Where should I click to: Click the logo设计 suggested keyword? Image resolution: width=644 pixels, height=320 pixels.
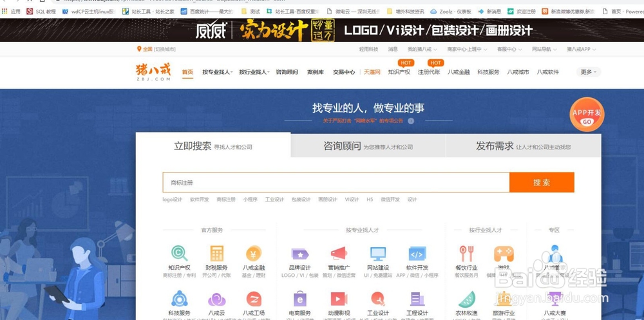tap(172, 199)
